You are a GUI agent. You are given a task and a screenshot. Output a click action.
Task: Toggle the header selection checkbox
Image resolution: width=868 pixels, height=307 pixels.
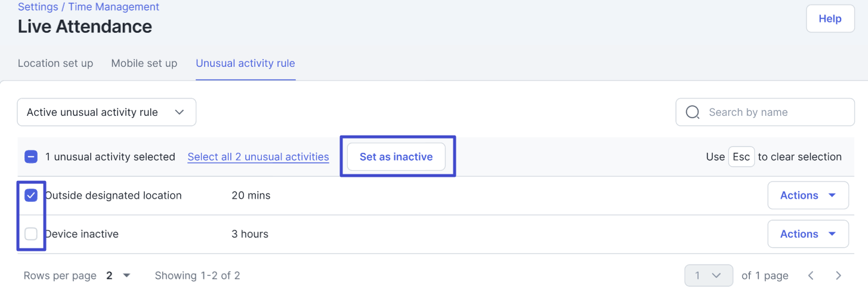(31, 157)
